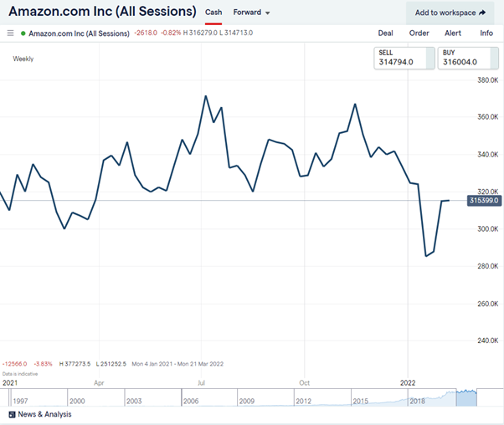Click the Oct date axis label
This screenshot has width=504, height=425.
tap(305, 383)
